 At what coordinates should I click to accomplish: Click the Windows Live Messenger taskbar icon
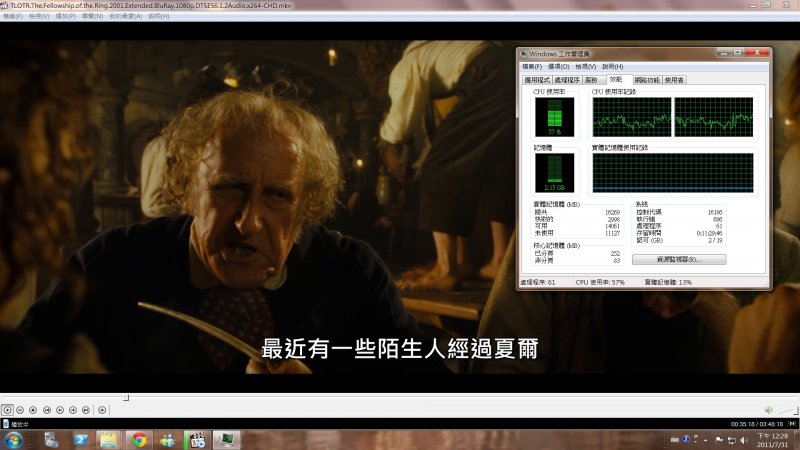166,439
